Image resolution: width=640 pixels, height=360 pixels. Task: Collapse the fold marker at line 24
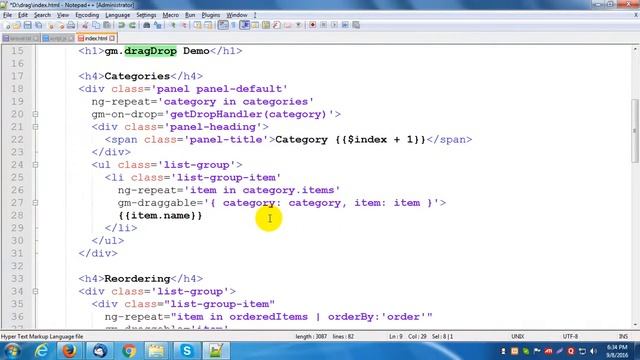tap(36, 165)
